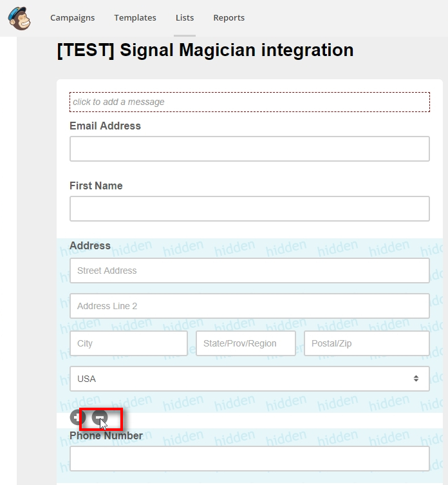Select the Postal/Zip input
Screen dimensions: 448x485
(366, 343)
